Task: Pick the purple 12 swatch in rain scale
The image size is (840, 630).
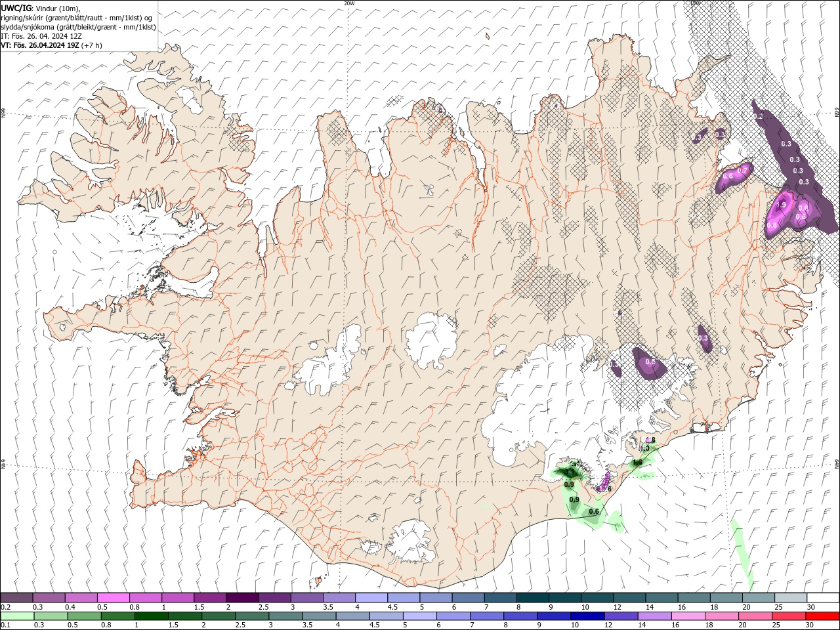Action: [621, 616]
